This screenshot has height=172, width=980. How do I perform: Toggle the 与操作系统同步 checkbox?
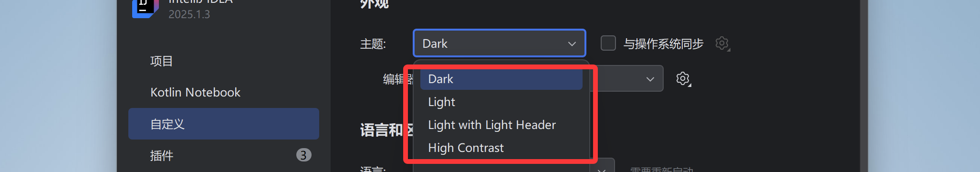click(608, 43)
